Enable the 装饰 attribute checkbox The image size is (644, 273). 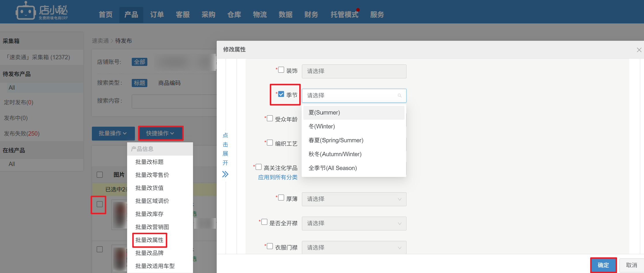point(281,70)
